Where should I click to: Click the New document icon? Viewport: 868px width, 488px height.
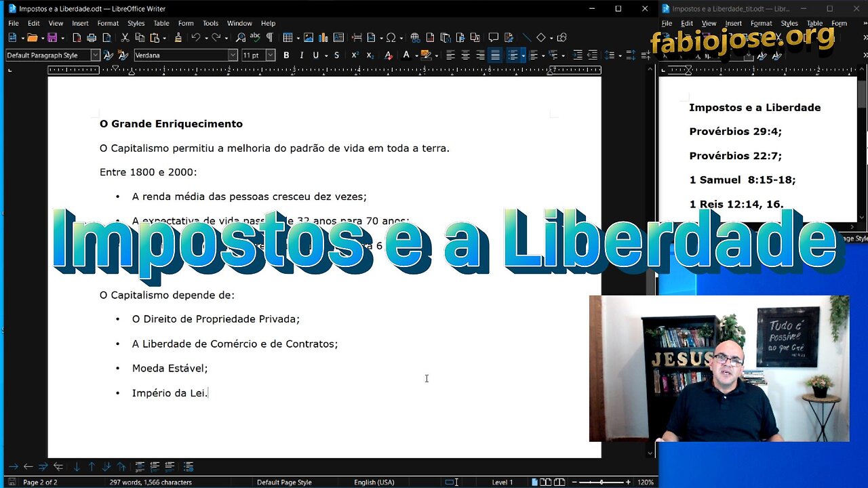(12, 38)
